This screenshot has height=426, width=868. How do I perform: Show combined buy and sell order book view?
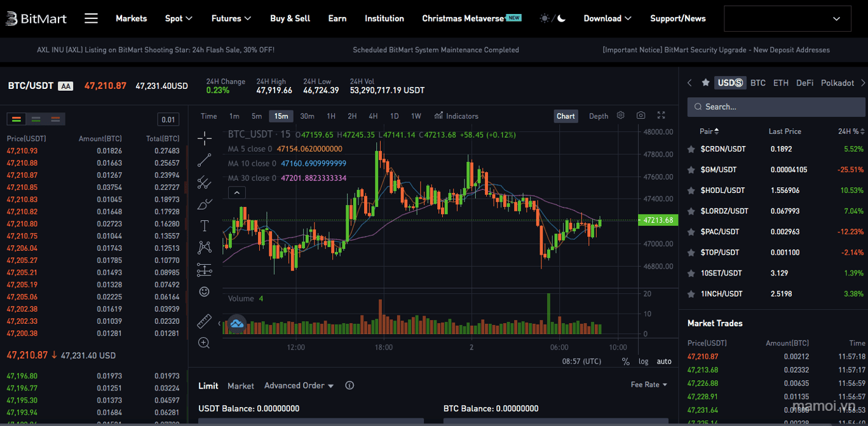pyautogui.click(x=17, y=119)
